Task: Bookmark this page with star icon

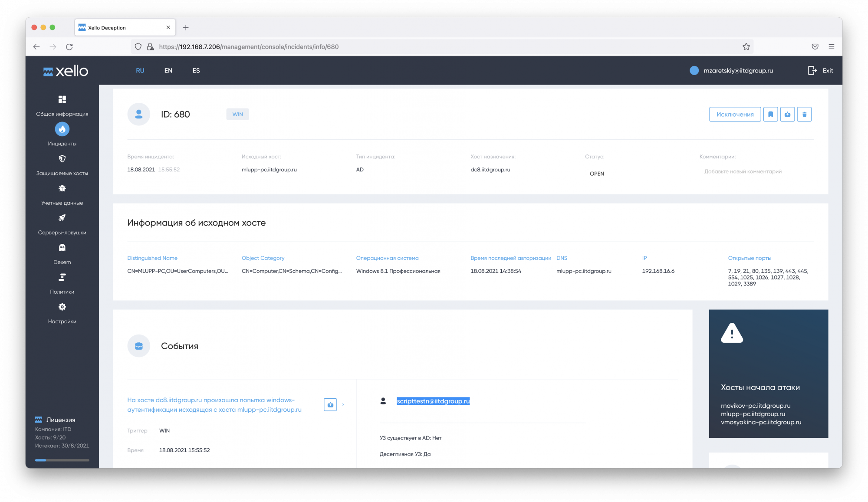Action: coord(746,46)
